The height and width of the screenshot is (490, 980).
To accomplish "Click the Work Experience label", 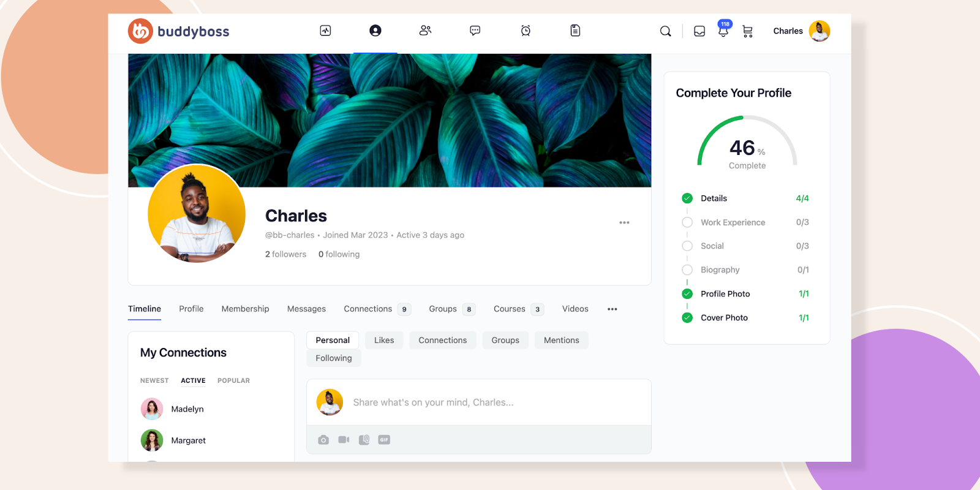I will 733,222.
